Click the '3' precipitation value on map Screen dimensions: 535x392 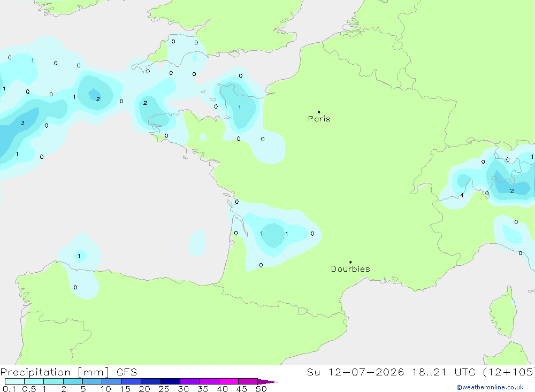(x=22, y=123)
